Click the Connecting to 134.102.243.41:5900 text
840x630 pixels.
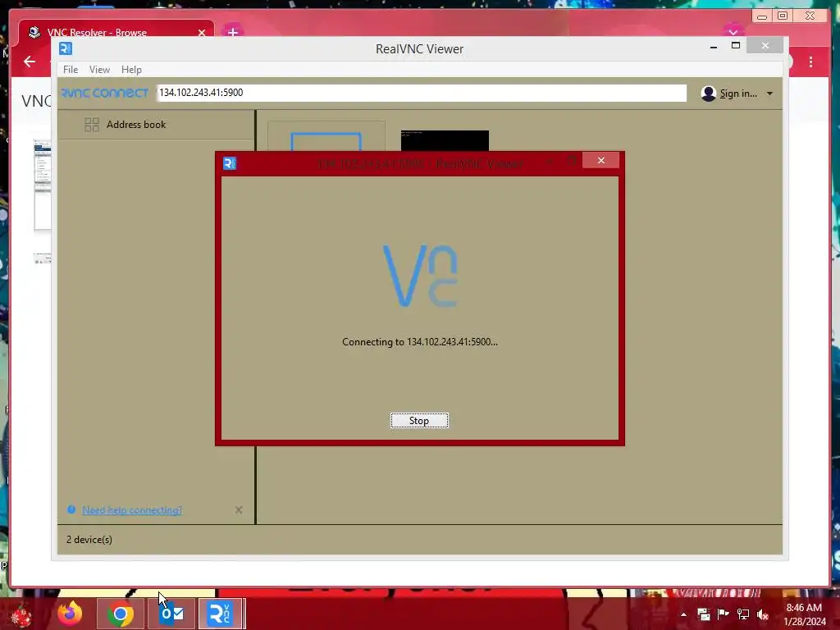click(419, 342)
